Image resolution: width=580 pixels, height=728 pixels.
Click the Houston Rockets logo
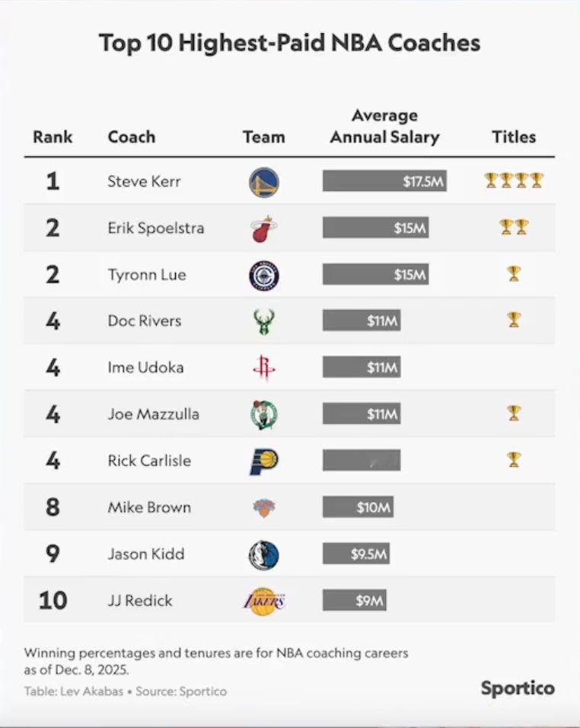263,368
